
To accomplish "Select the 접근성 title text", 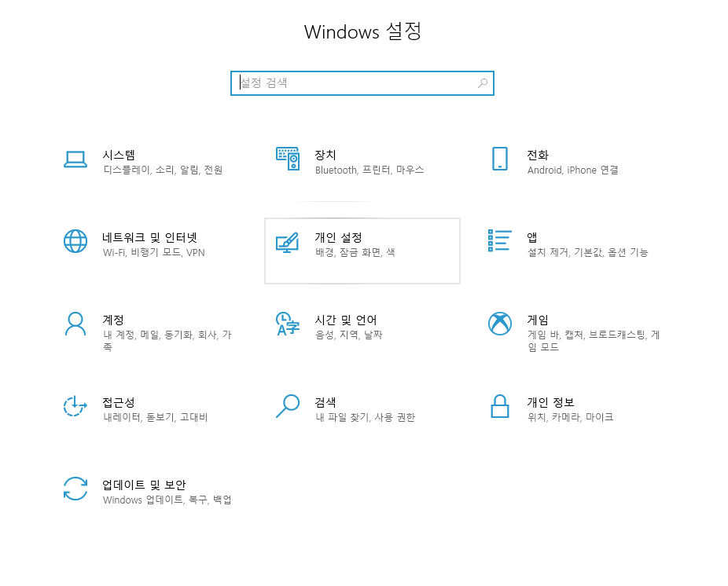I will click(119, 402).
